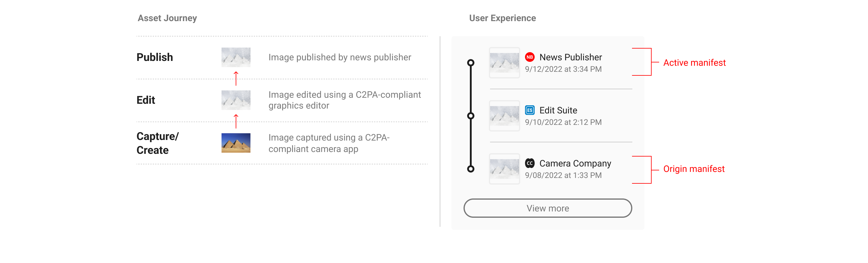Click the Active manifest annotation label
The image size is (868, 263).
click(x=694, y=63)
